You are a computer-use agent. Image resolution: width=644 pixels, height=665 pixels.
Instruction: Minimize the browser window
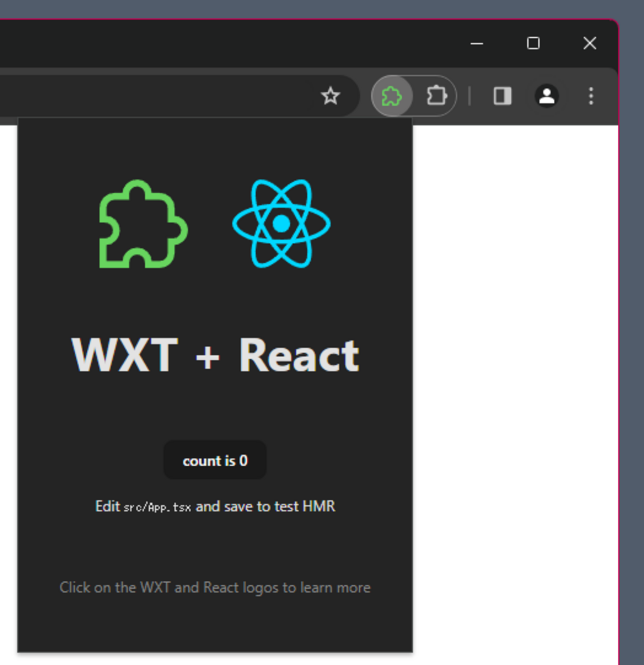click(x=477, y=44)
